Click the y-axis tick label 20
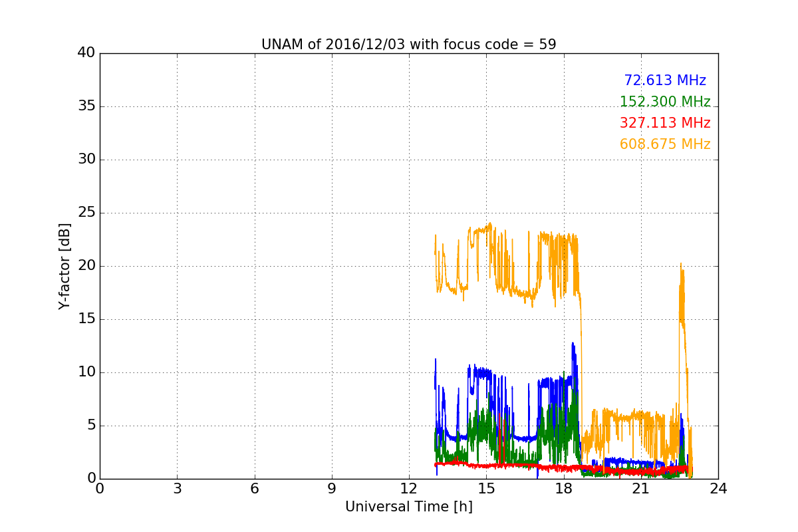Screen dimensions: 798x532 pyautogui.click(x=86, y=266)
